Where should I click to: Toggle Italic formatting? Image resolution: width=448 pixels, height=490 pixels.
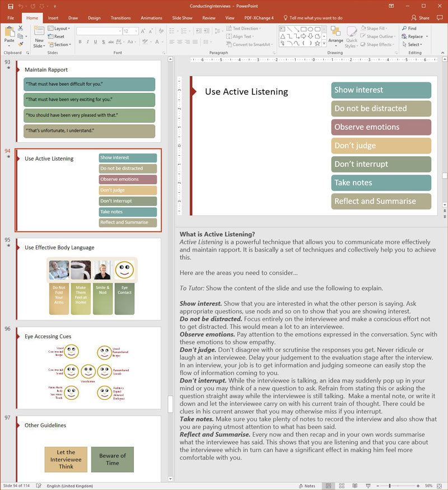(x=87, y=41)
